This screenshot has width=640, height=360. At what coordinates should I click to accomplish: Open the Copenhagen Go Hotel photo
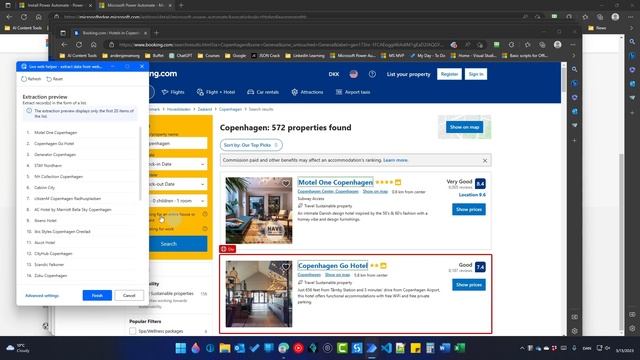coord(259,294)
